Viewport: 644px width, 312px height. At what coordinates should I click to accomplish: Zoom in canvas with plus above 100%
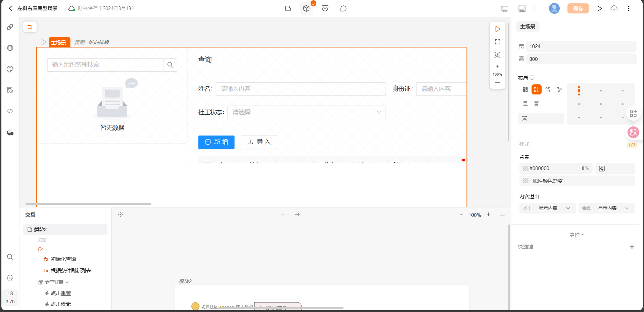[498, 66]
